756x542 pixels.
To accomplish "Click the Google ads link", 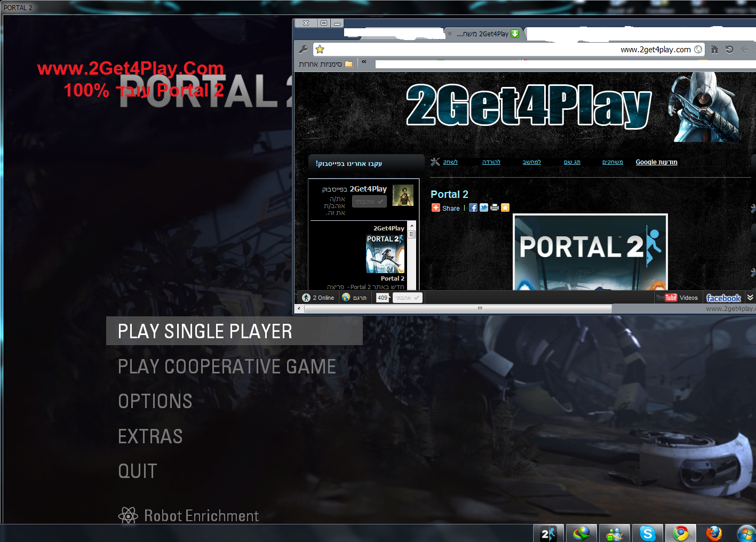I will [656, 162].
